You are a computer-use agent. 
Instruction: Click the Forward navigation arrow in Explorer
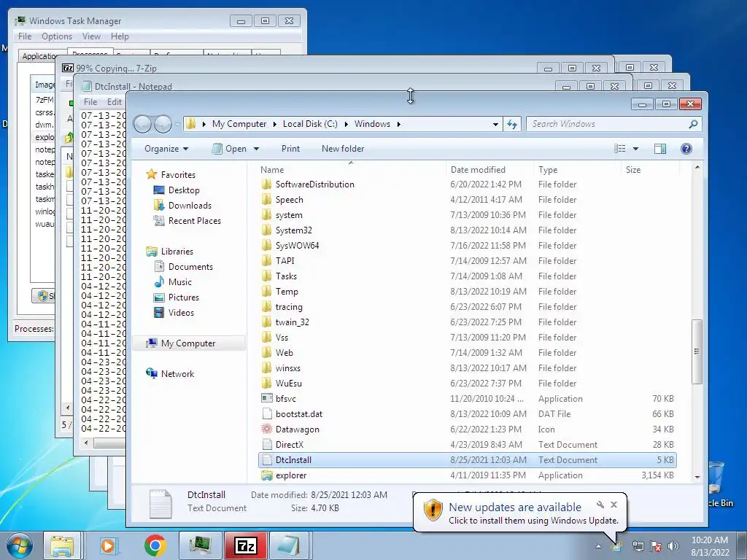tap(163, 124)
